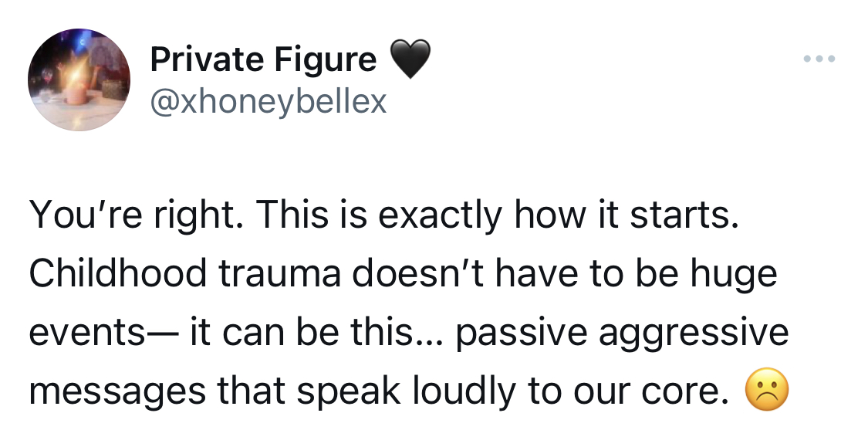The image size is (868, 447).
Task: Click the word "speak" in the final line
Action: pyautogui.click(x=348, y=392)
